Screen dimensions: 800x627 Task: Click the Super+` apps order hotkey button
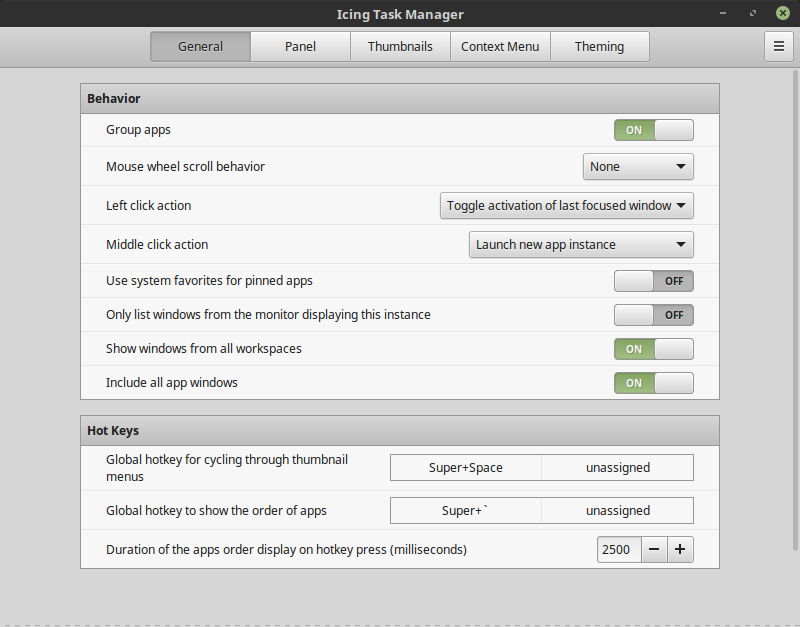coord(464,510)
